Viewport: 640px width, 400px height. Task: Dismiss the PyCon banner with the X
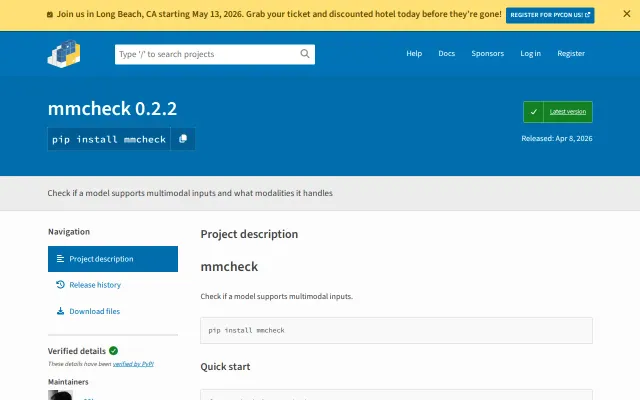coord(627,14)
